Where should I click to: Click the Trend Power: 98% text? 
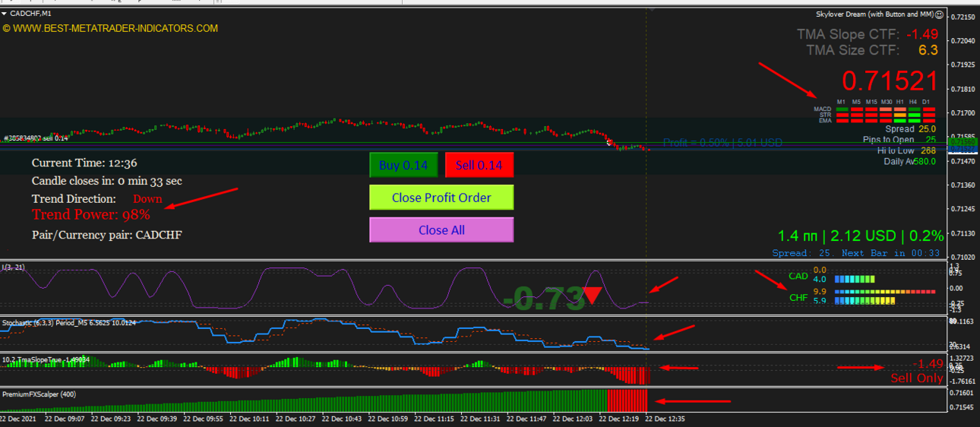pyautogui.click(x=90, y=214)
